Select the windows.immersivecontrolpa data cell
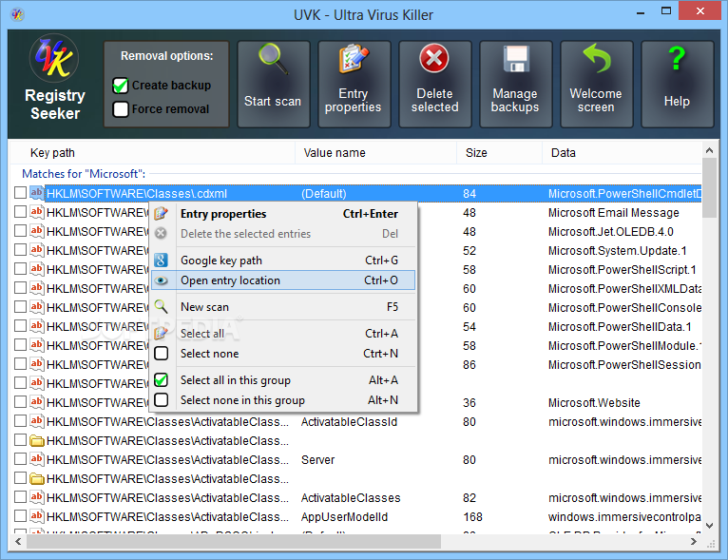This screenshot has height=560, width=728. coord(624,517)
